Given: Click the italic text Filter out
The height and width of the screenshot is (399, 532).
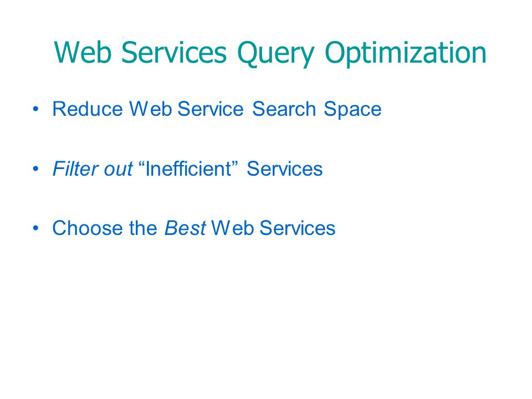Looking at the screenshot, I should pos(93,168).
